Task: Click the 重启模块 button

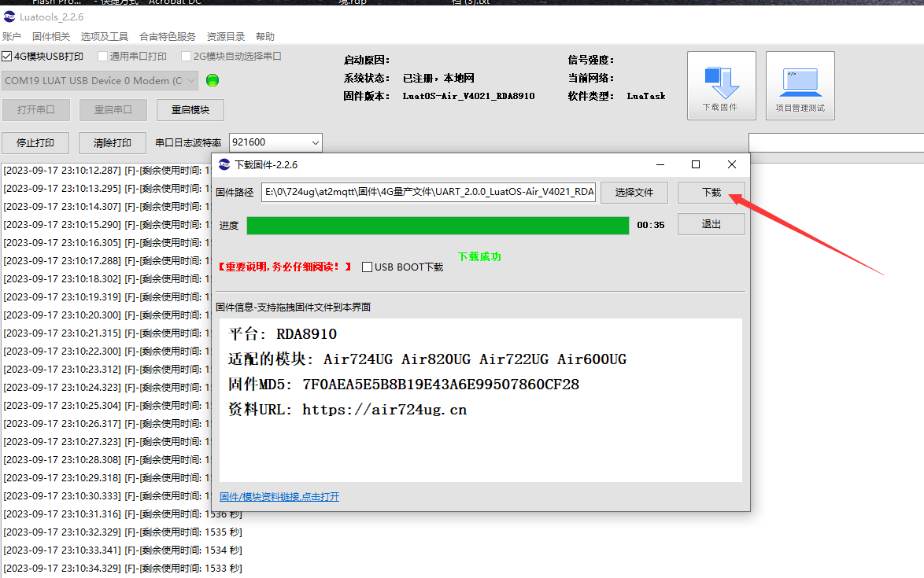Action: click(190, 110)
